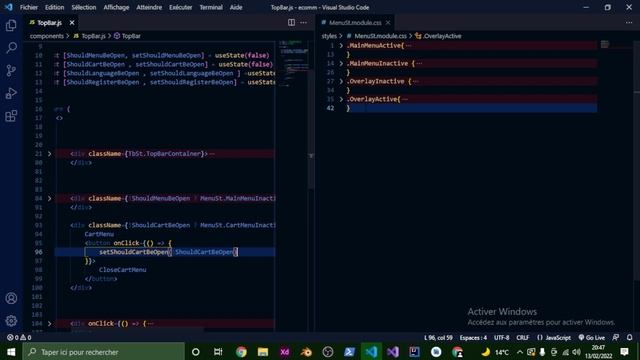
Task: Open the Sélection menu
Action: (x=84, y=7)
